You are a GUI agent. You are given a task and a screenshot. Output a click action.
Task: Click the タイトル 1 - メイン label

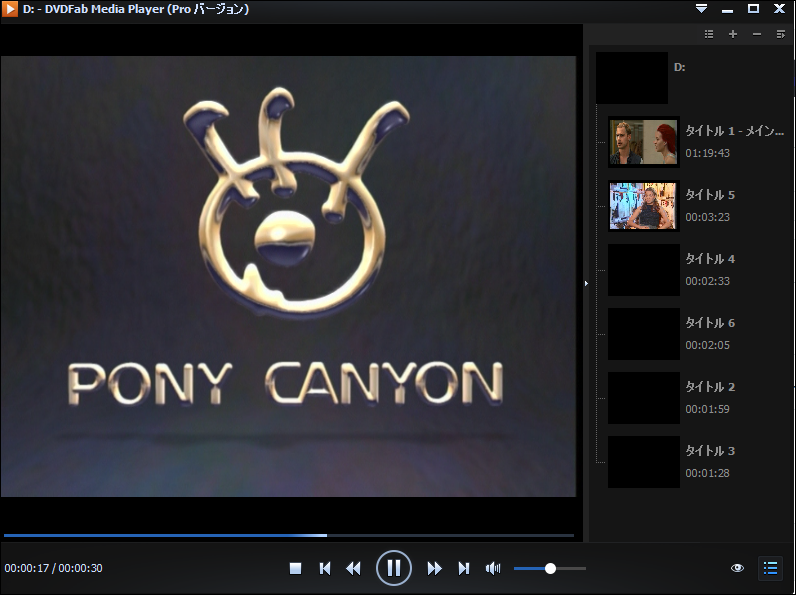(735, 131)
